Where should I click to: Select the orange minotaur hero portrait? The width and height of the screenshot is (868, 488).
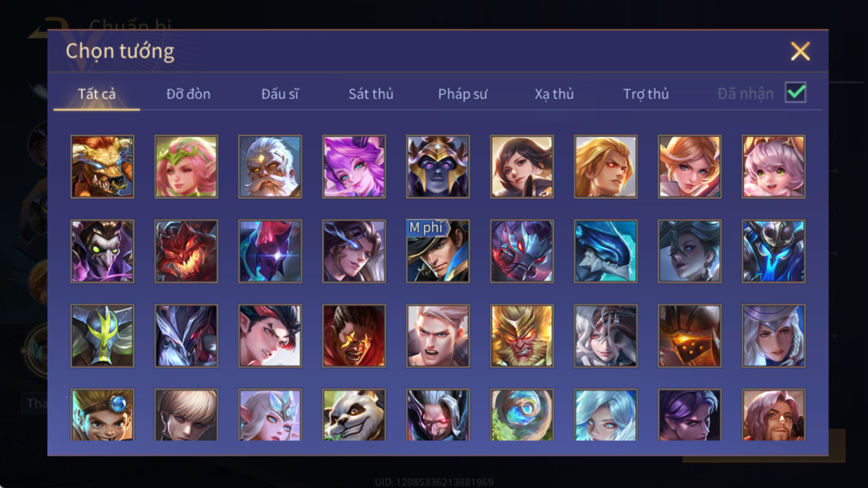pyautogui.click(x=103, y=166)
